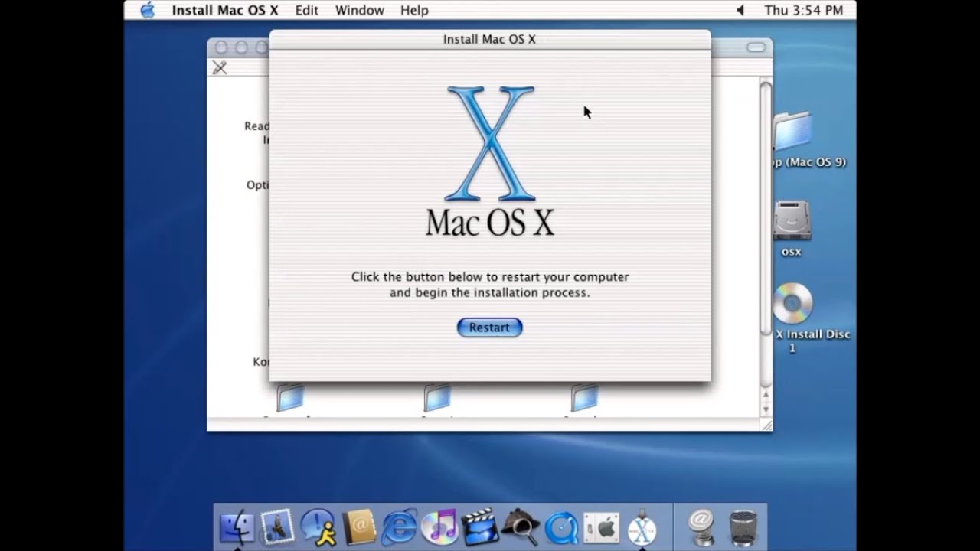Click toolbar toggle pill in background window
The height and width of the screenshot is (551, 980).
click(x=756, y=47)
